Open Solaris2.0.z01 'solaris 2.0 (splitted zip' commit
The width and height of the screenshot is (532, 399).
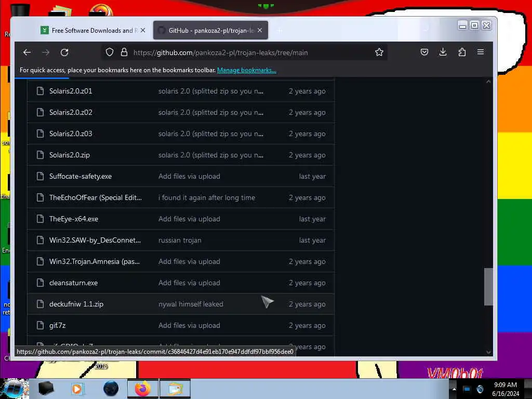[211, 91]
